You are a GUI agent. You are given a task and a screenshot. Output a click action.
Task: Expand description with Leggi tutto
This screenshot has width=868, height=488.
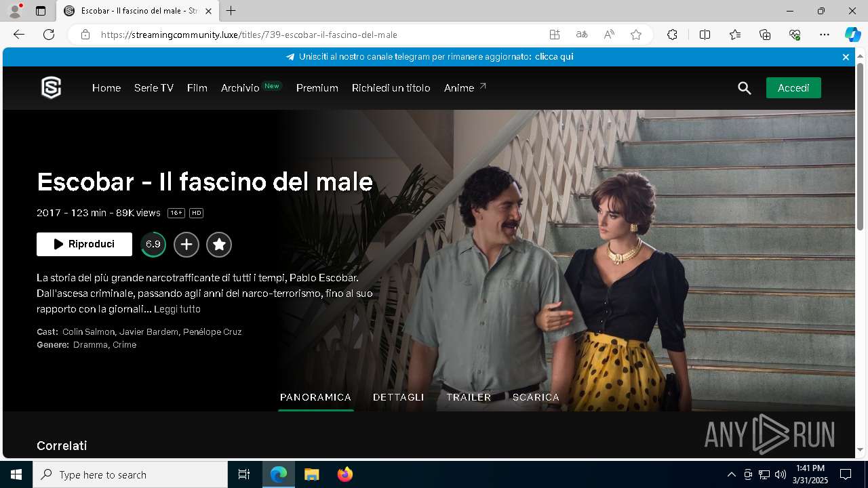(177, 309)
